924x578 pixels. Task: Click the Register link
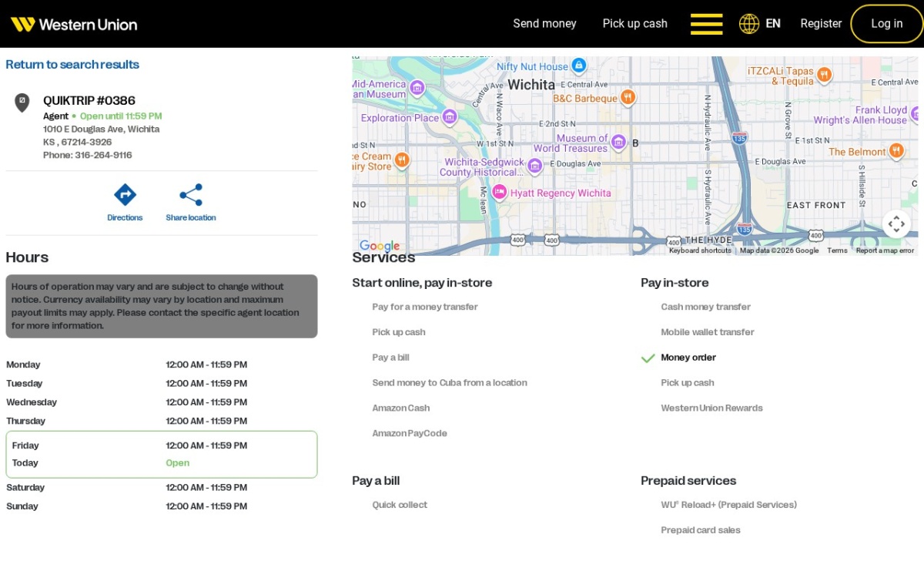[821, 24]
